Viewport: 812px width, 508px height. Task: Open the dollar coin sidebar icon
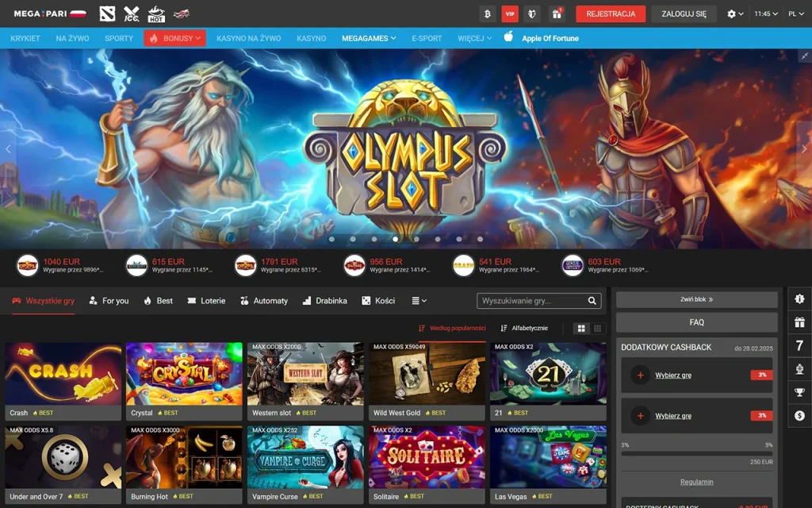point(799,416)
